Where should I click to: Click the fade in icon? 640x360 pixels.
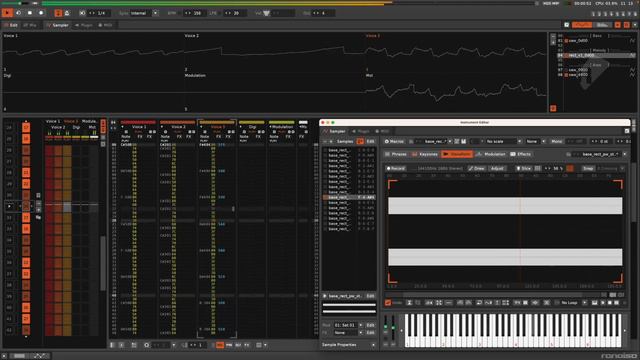click(460, 303)
